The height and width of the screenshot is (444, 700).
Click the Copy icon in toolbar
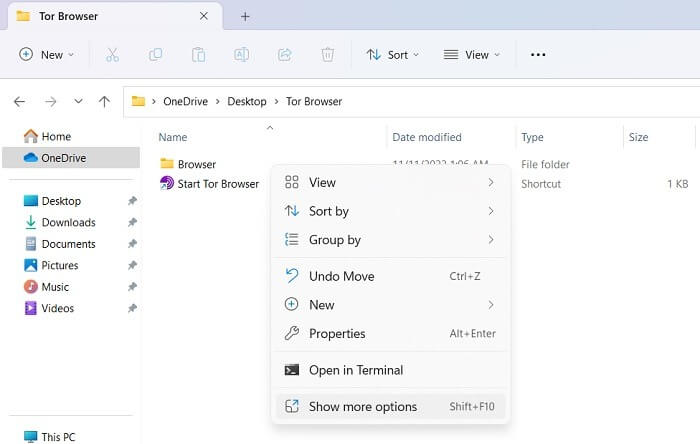point(155,55)
